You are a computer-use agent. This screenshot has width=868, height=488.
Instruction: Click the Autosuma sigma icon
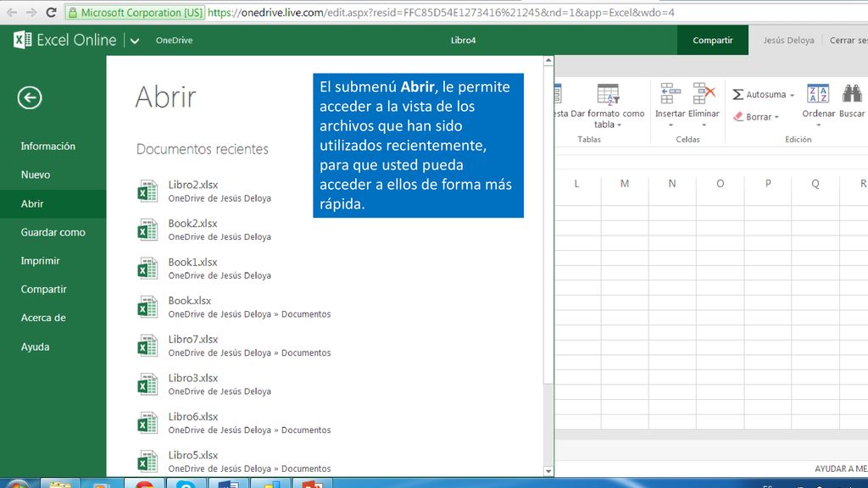coord(738,95)
